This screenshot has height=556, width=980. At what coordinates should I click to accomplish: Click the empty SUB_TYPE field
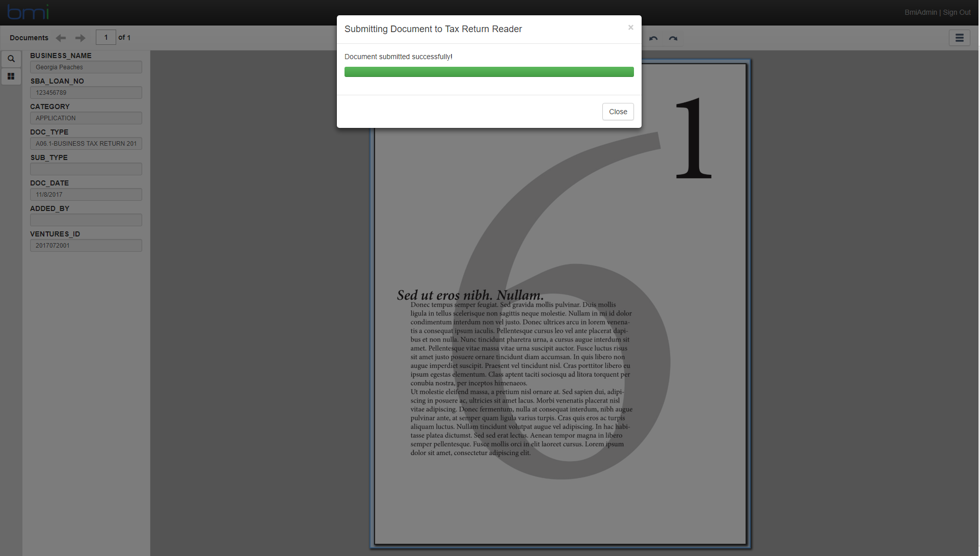pos(86,169)
